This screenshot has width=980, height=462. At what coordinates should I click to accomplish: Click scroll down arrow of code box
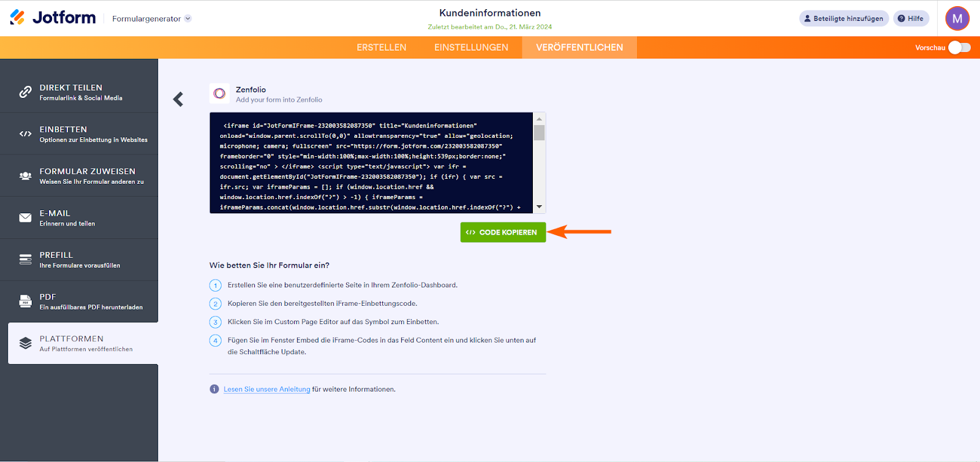pyautogui.click(x=539, y=207)
